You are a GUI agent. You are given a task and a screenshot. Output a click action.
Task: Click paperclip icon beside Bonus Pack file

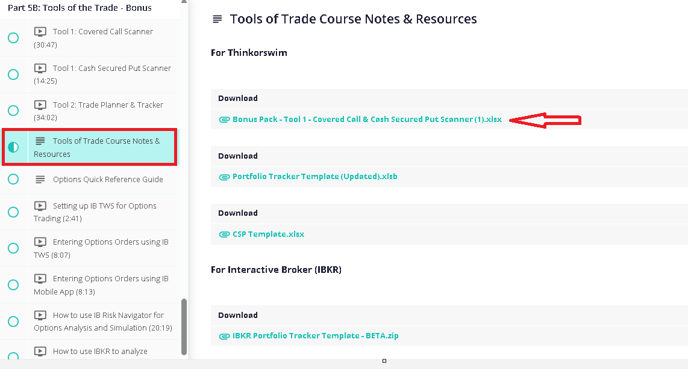pyautogui.click(x=224, y=119)
